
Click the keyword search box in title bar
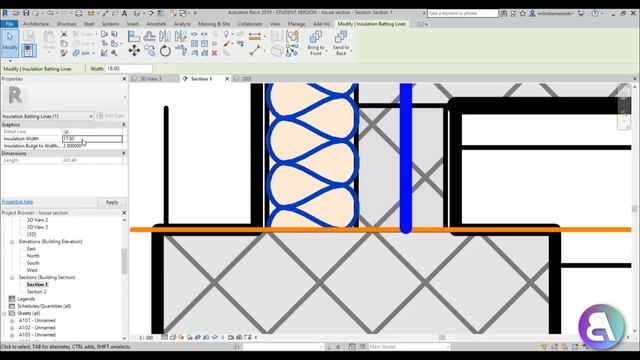[463, 13]
